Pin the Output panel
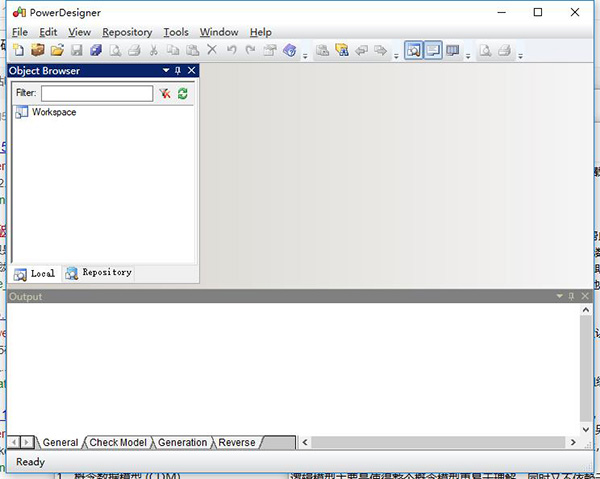This screenshot has height=479, width=600. tap(571, 296)
